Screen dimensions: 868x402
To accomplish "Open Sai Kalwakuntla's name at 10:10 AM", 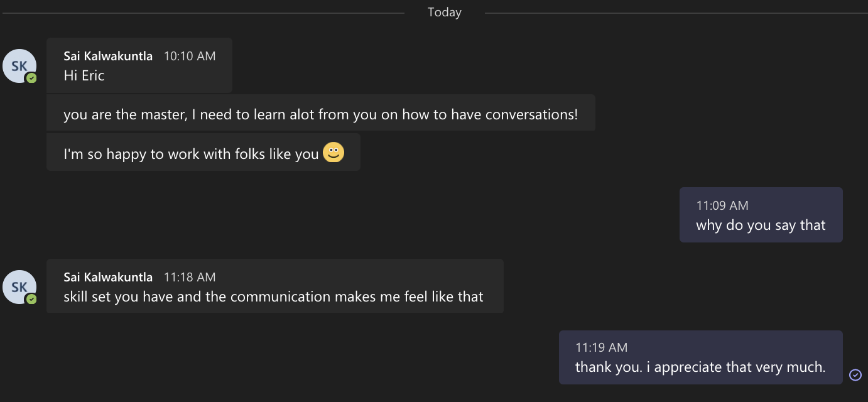I will (x=108, y=56).
